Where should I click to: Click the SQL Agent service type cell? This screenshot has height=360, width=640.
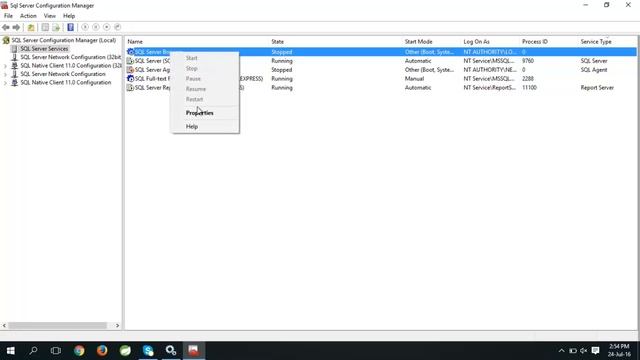coord(594,70)
